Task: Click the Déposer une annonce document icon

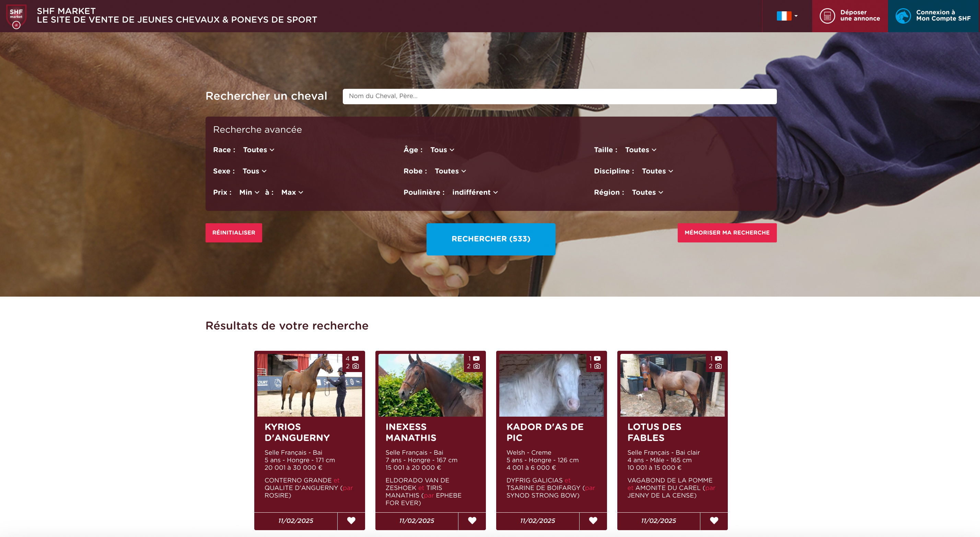Action: point(827,16)
